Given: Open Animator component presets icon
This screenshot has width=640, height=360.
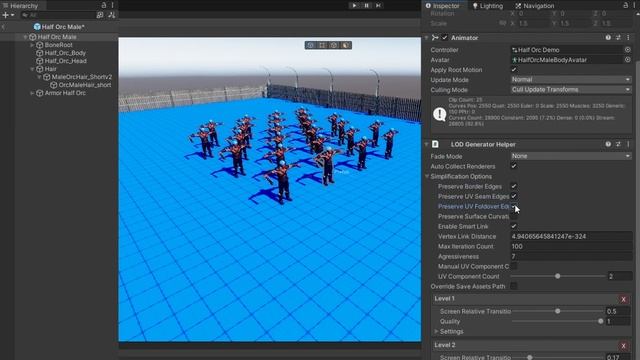Looking at the screenshot, I should click(x=618, y=38).
